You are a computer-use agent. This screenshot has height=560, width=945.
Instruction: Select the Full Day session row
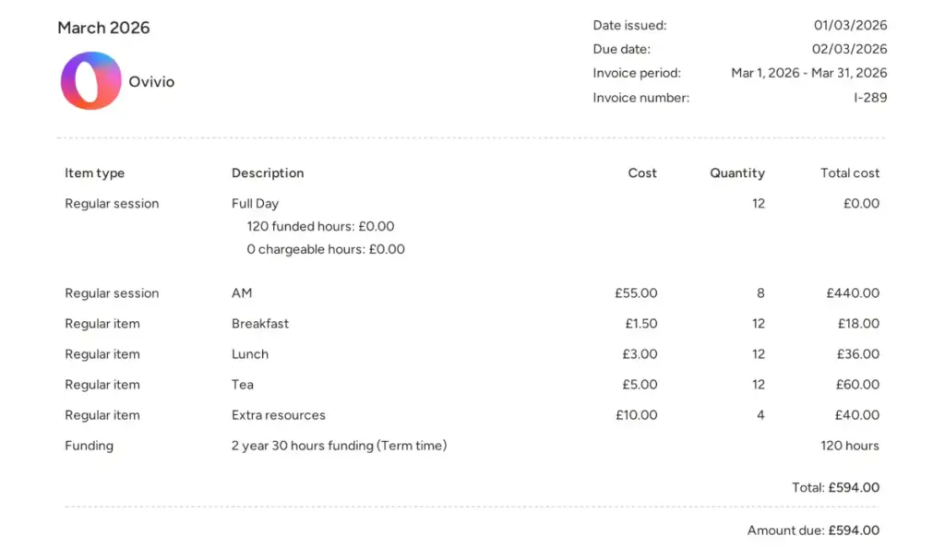tap(255, 203)
